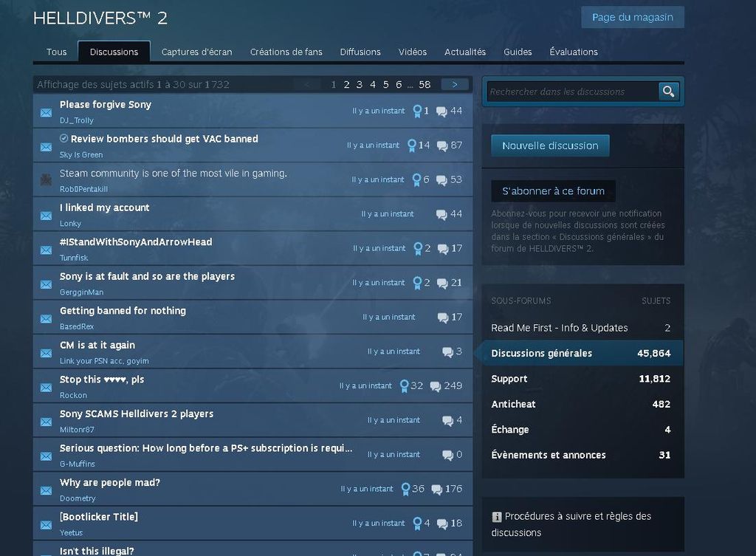Viewport: 756px width, 556px height.
Task: Click the author name 'DJ_Trolly'
Action: coord(77,120)
